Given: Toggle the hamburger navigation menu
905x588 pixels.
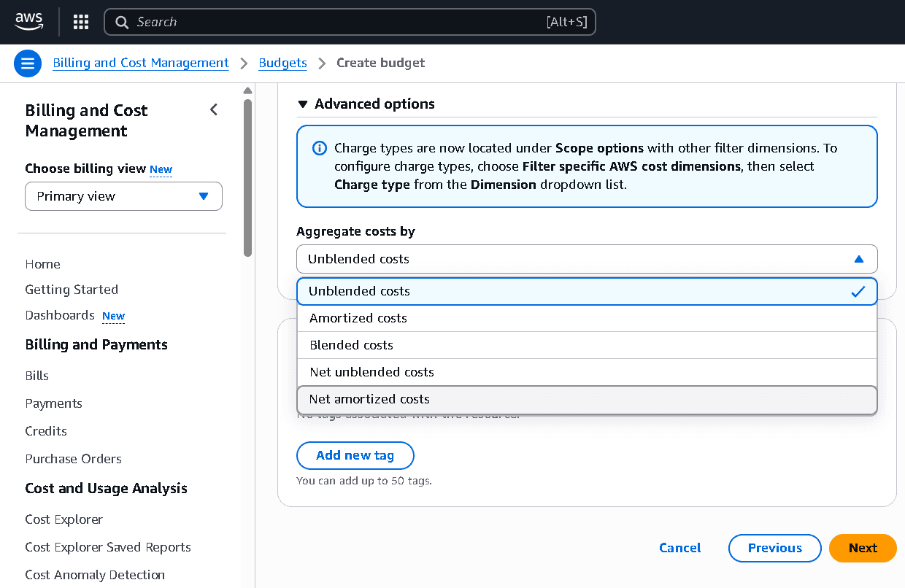Looking at the screenshot, I should click(x=28, y=63).
